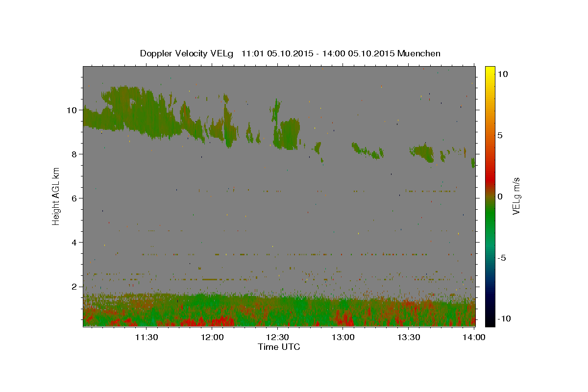Click the colorbar tick label 0

point(500,196)
